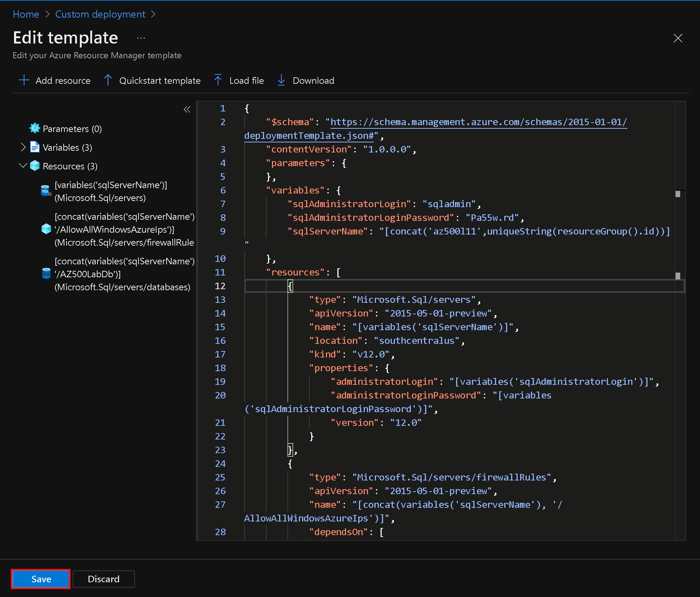Click the Download arrow icon
The width and height of the screenshot is (700, 597).
point(281,80)
